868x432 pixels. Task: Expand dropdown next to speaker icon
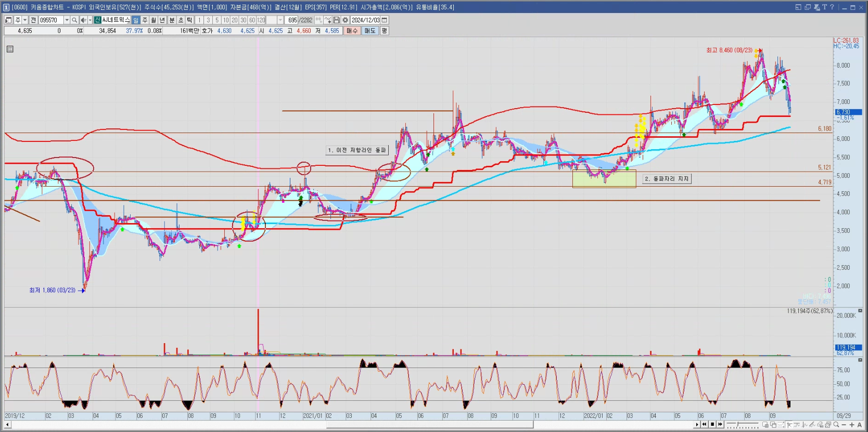tap(90, 20)
